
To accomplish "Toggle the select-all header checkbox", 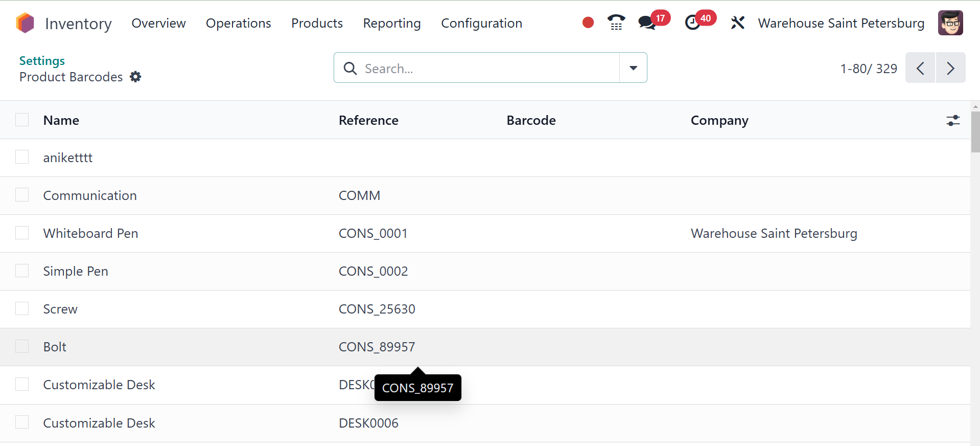I will click(22, 120).
